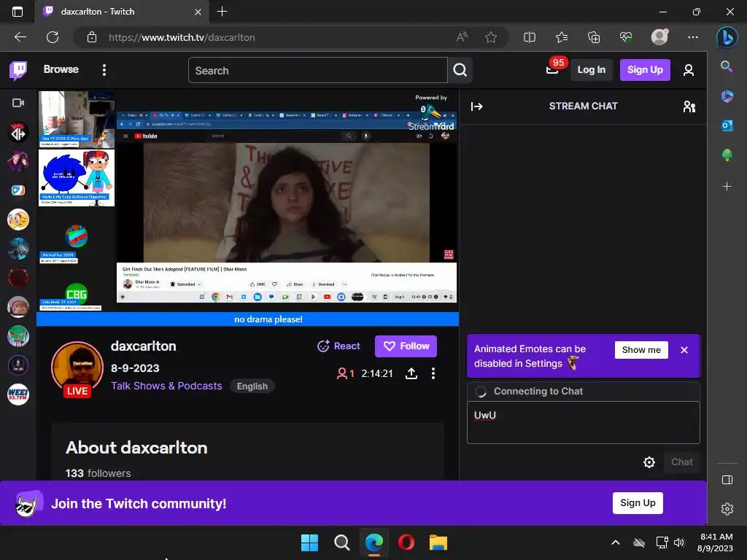
Task: Open the Windows Start menu
Action: click(309, 542)
